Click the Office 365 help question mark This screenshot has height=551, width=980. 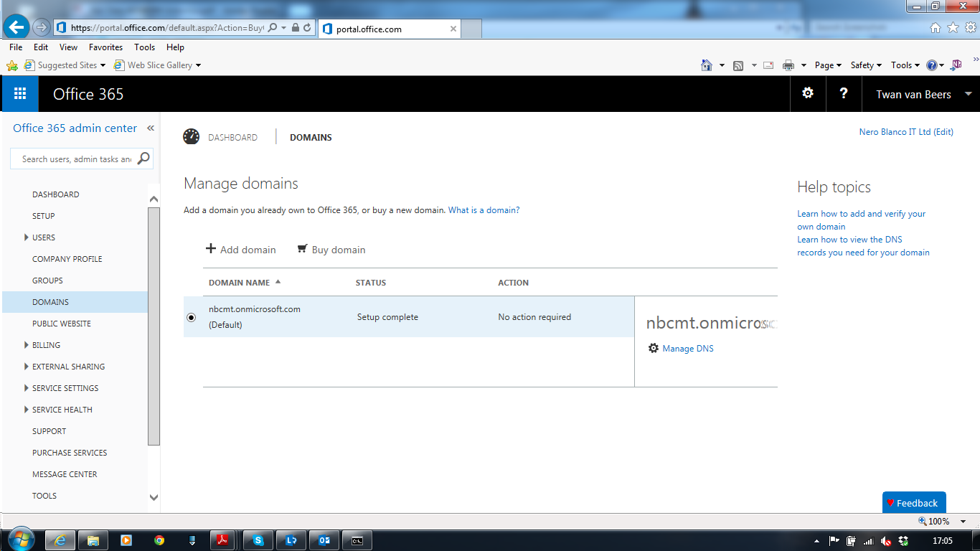click(x=844, y=93)
